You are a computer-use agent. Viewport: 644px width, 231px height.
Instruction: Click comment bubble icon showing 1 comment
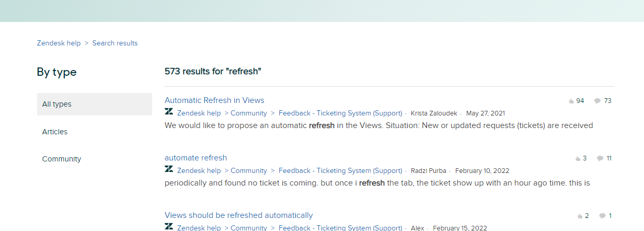[602, 216]
